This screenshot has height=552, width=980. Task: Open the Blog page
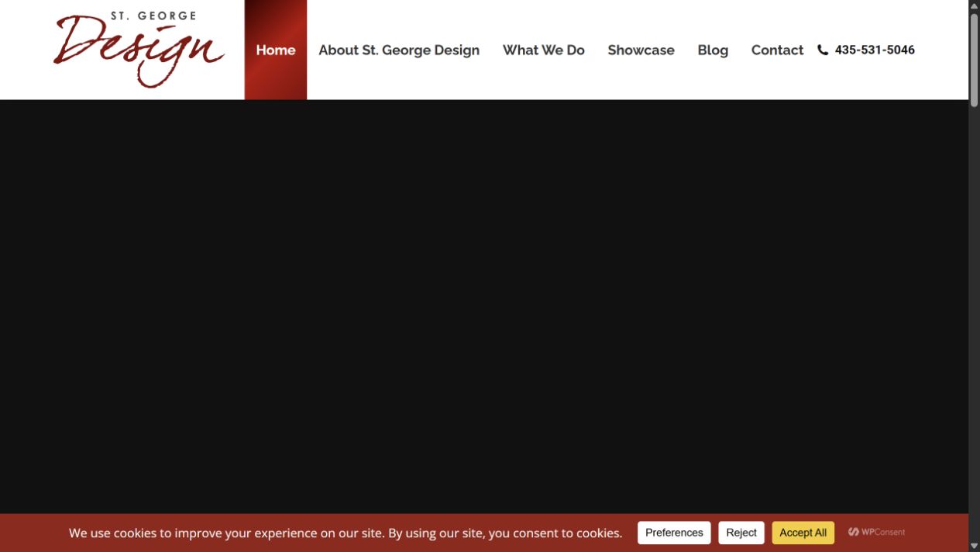[x=713, y=50]
